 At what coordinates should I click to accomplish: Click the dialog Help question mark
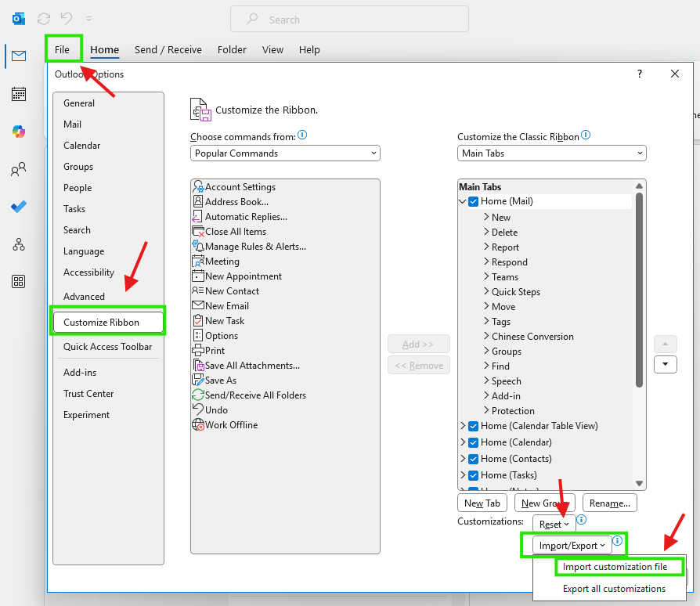click(640, 74)
